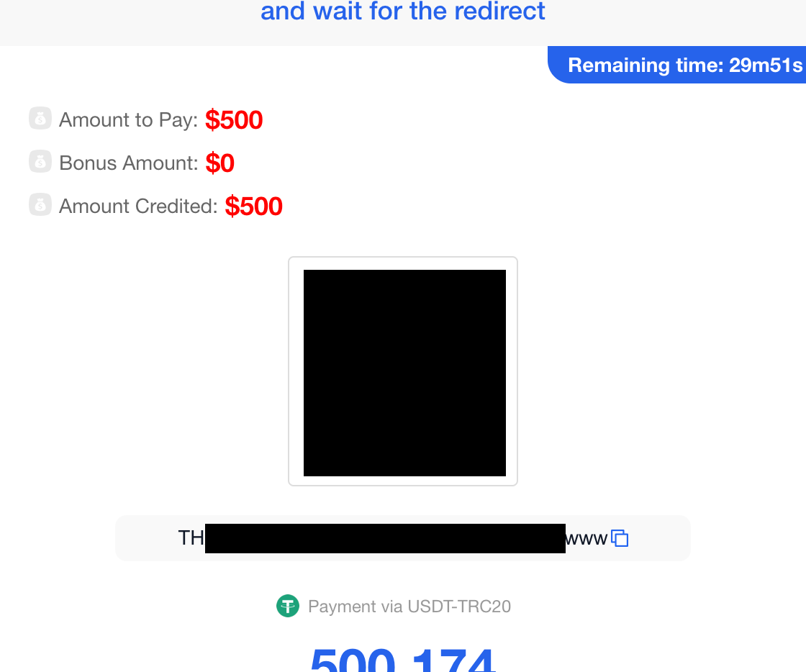Click the green Tether USDT logo
The height and width of the screenshot is (672, 806).
pyautogui.click(x=288, y=606)
